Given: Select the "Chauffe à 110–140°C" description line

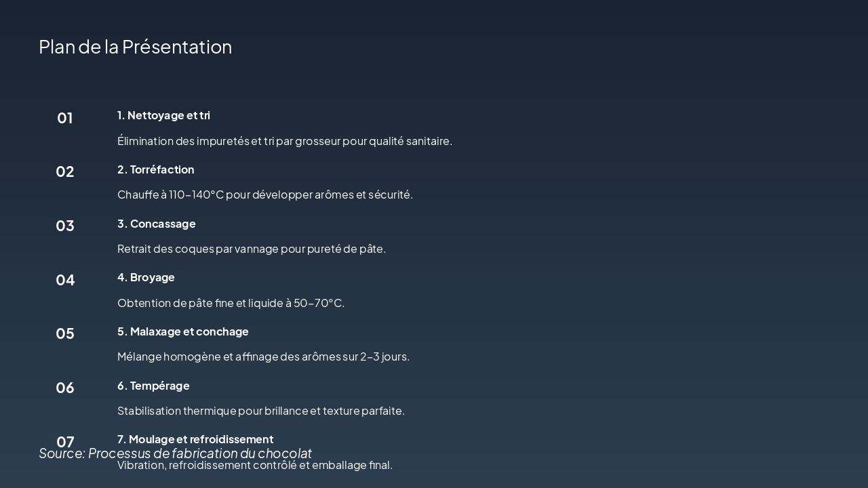Looking at the screenshot, I should [x=264, y=195].
